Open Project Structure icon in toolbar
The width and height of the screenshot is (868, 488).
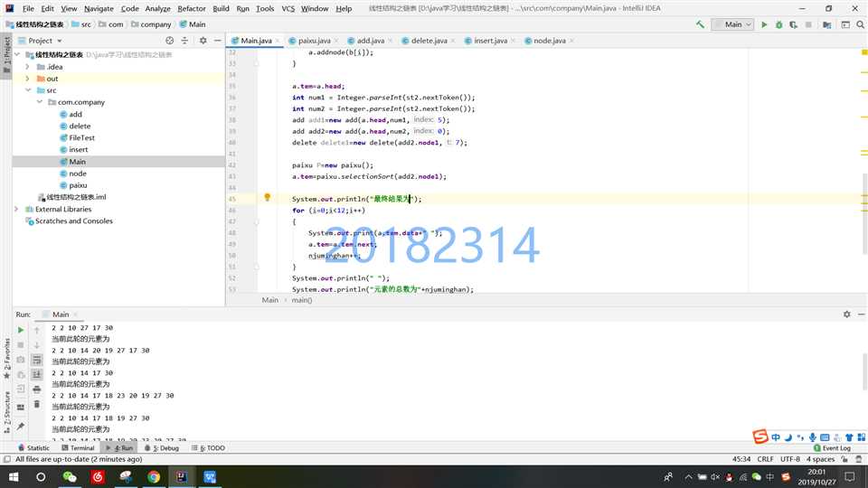(x=827, y=24)
